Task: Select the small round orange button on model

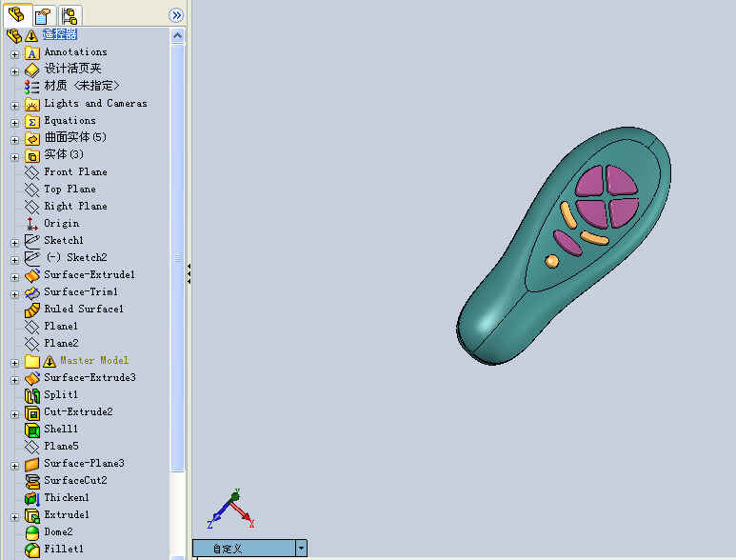Action: 552,261
